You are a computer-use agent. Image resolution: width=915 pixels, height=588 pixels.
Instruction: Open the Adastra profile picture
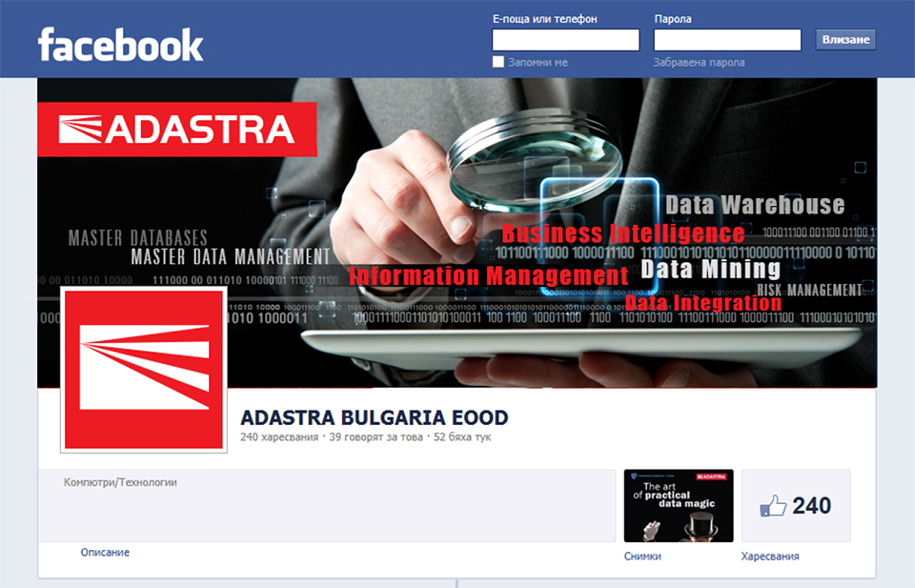click(x=144, y=370)
